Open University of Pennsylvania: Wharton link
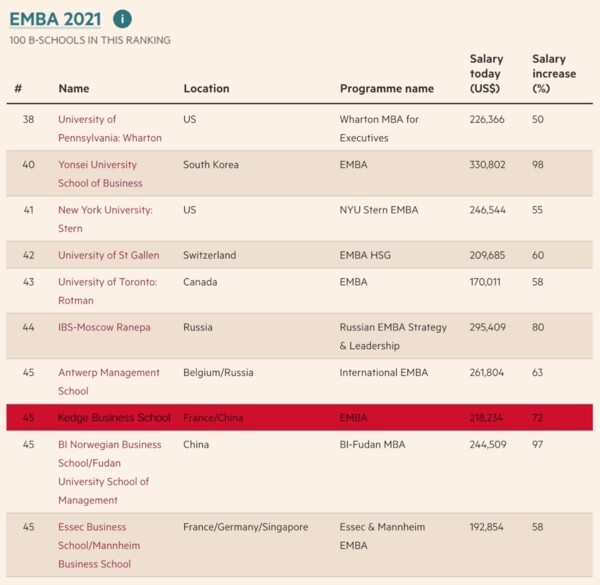600x585 pixels. click(x=109, y=128)
